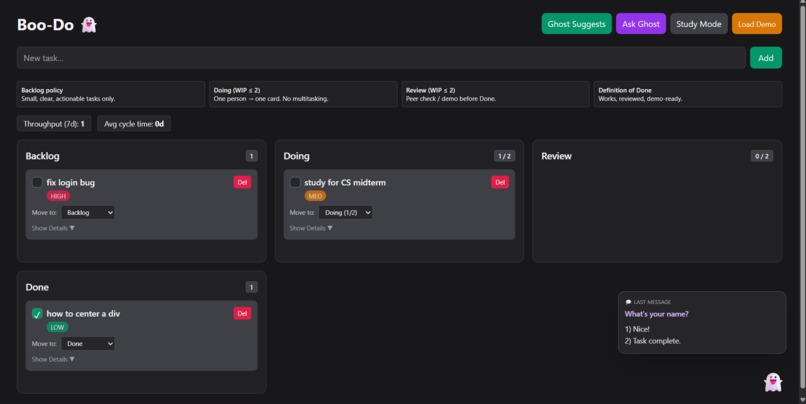
Task: Click the Doing (WIP ≤ 2) policy card
Action: pos(303,94)
